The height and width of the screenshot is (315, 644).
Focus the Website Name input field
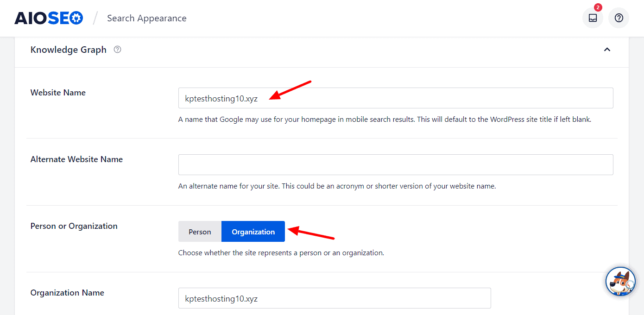click(395, 98)
